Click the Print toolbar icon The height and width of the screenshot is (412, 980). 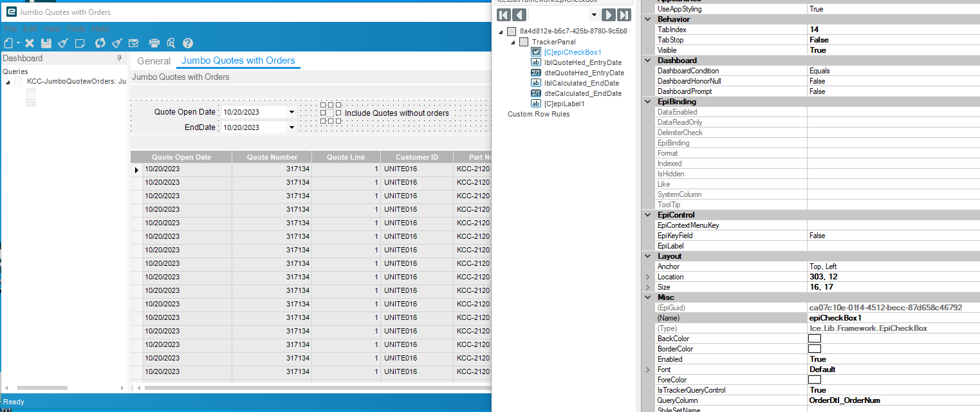pyautogui.click(x=154, y=43)
